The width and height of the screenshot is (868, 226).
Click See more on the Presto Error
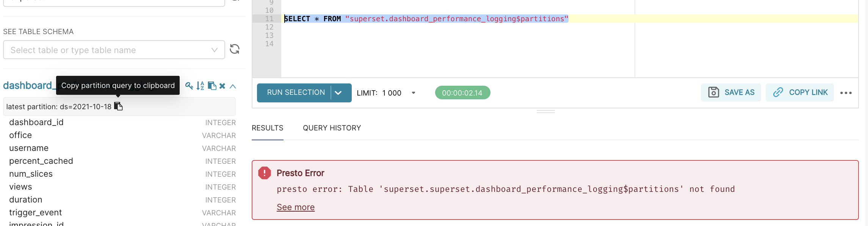pyautogui.click(x=296, y=207)
